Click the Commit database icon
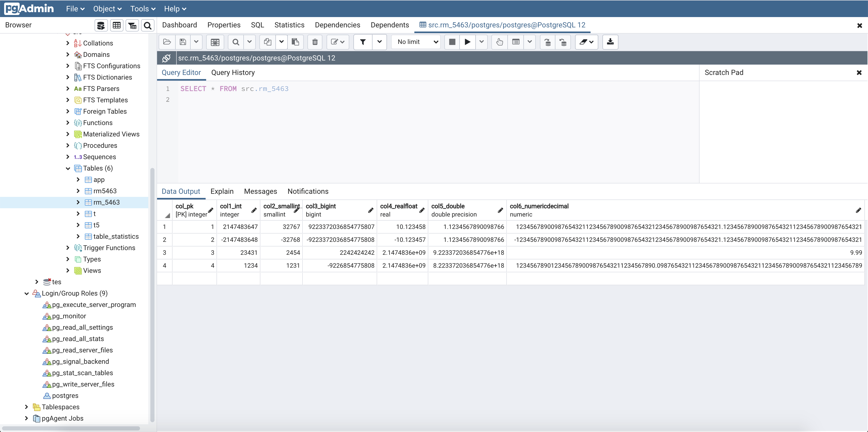This screenshot has width=868, height=432. [548, 42]
